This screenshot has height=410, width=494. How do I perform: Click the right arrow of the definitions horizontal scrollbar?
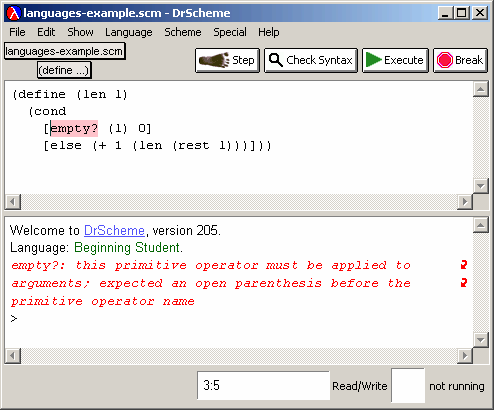(x=465, y=202)
